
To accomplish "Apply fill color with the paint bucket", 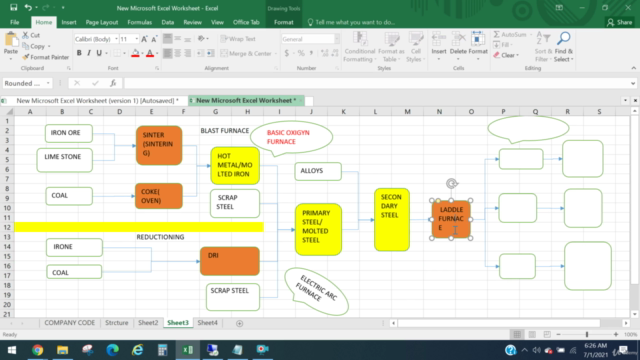I will [x=135, y=53].
